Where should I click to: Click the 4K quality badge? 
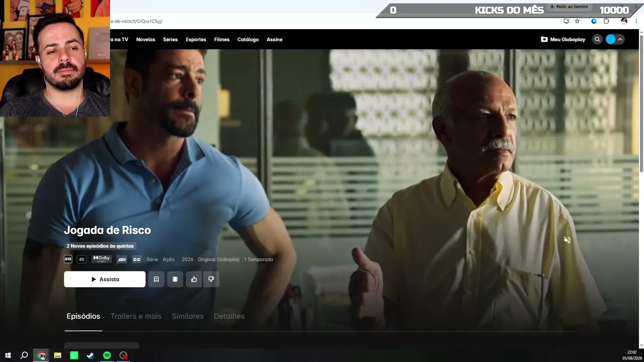(82, 259)
